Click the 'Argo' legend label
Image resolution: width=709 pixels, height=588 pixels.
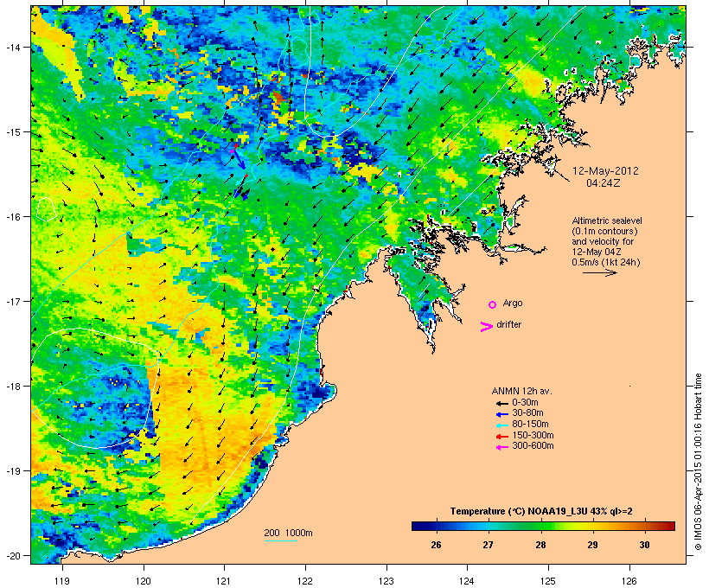point(513,303)
